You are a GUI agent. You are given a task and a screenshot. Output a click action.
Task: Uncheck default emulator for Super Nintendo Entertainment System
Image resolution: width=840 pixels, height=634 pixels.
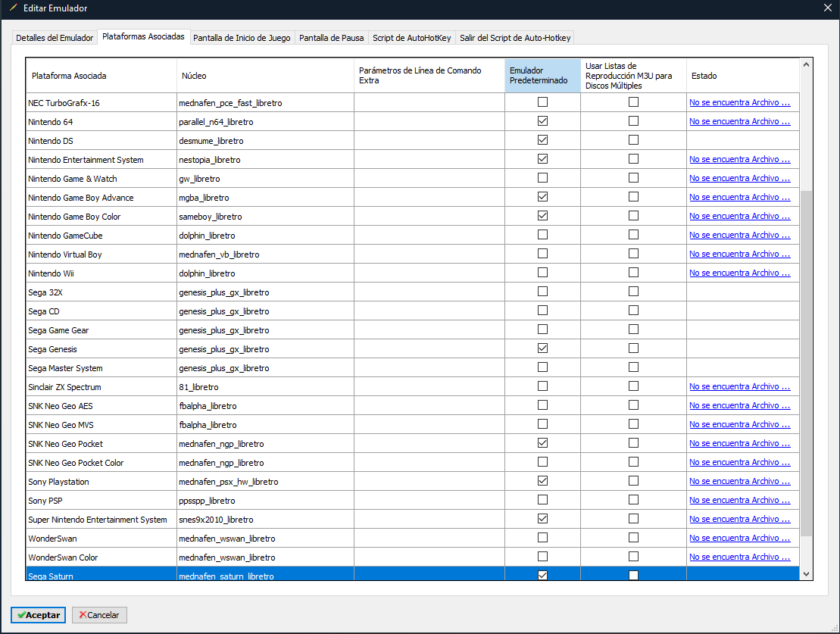[x=542, y=519]
